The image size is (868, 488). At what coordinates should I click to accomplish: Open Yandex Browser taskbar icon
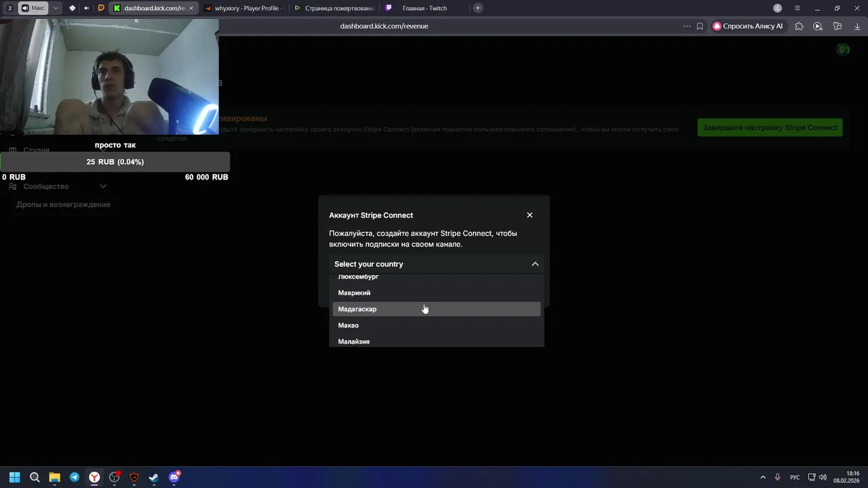(x=94, y=477)
